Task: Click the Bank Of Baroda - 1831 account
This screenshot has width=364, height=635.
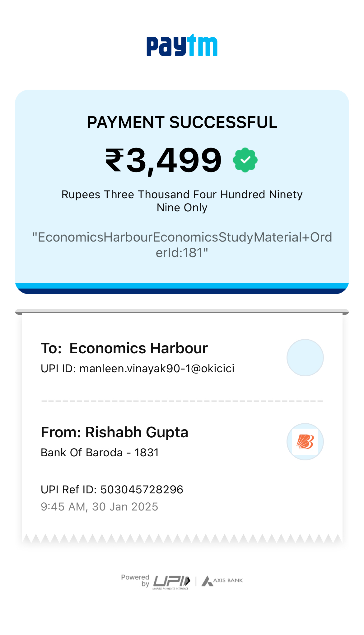Action: click(x=100, y=453)
